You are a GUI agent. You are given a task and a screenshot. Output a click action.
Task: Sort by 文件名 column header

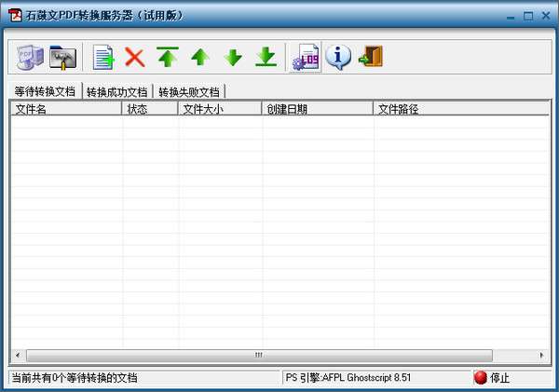[66, 109]
